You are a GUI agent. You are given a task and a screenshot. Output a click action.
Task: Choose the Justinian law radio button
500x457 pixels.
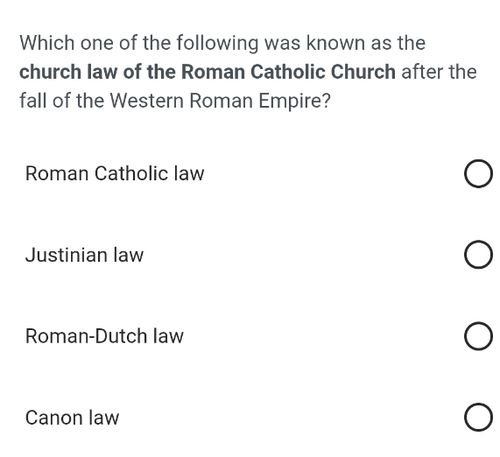[x=478, y=255]
